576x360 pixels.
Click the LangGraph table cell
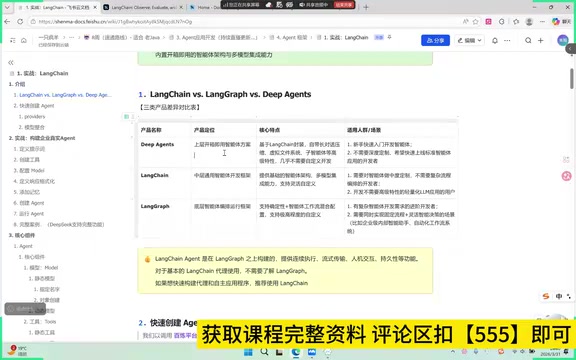click(164, 219)
